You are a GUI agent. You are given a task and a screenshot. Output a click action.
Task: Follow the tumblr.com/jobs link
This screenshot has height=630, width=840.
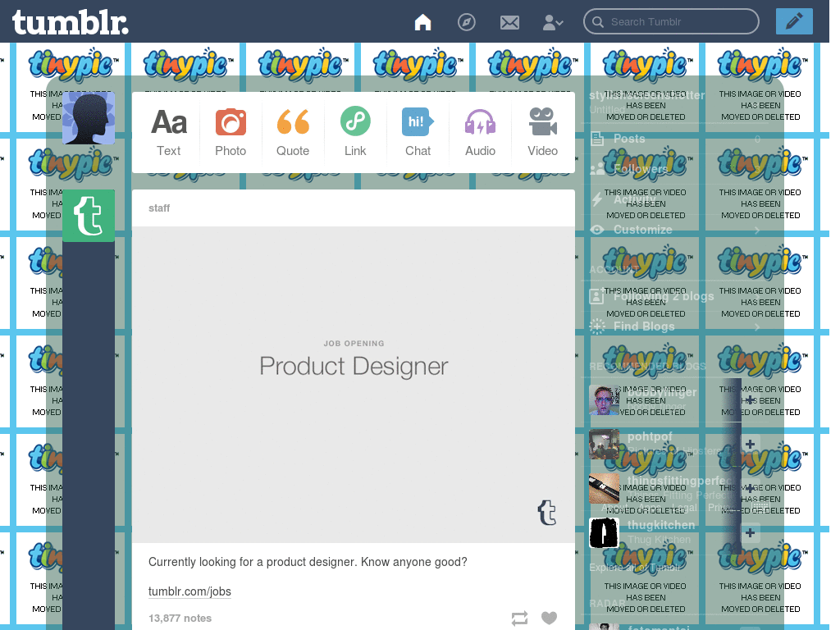click(189, 591)
